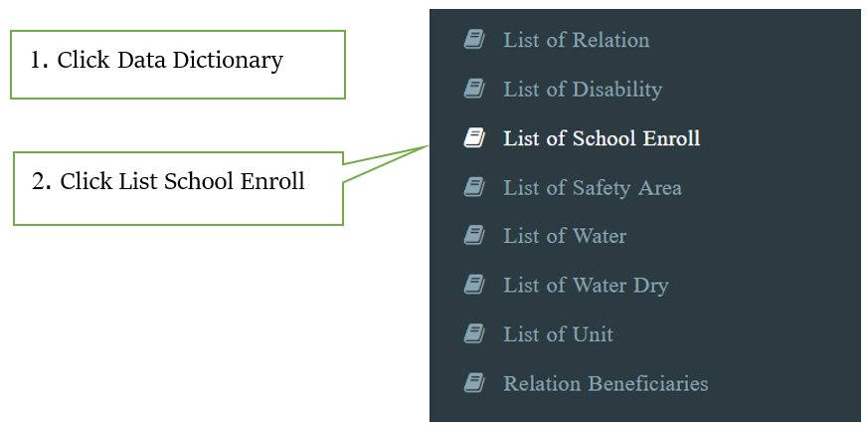868x429 pixels.
Task: Choose the List of Water entry
Action: 565,236
